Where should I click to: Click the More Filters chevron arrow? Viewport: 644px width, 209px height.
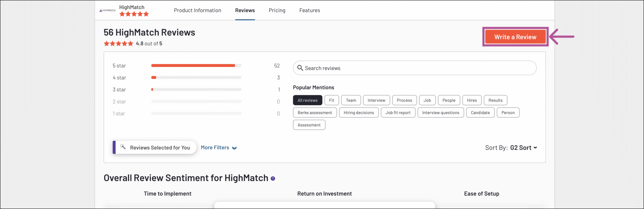[x=234, y=148]
